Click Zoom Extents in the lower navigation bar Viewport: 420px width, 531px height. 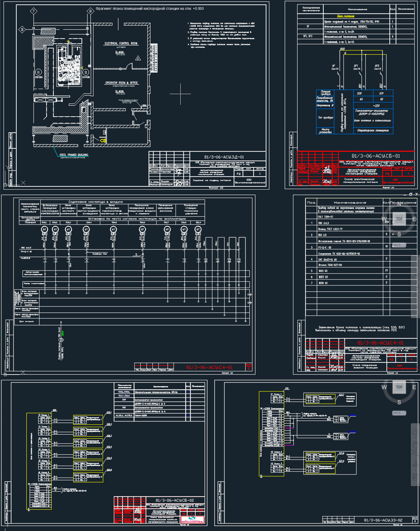[x=415, y=453]
